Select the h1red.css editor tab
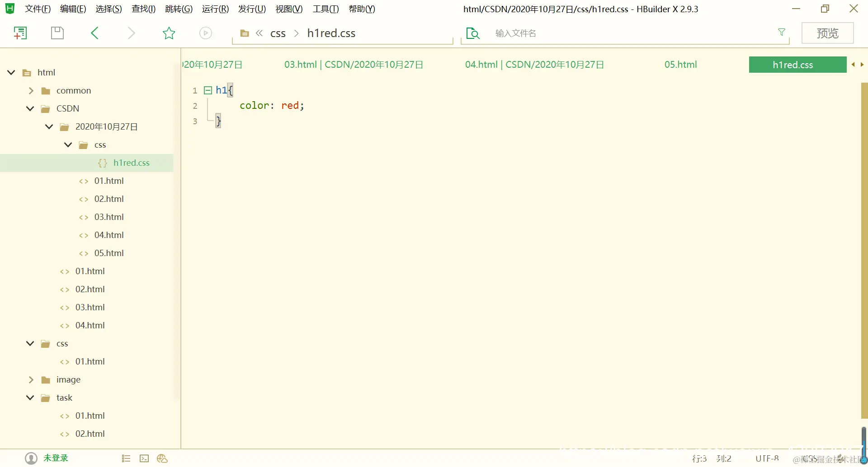 (x=797, y=65)
